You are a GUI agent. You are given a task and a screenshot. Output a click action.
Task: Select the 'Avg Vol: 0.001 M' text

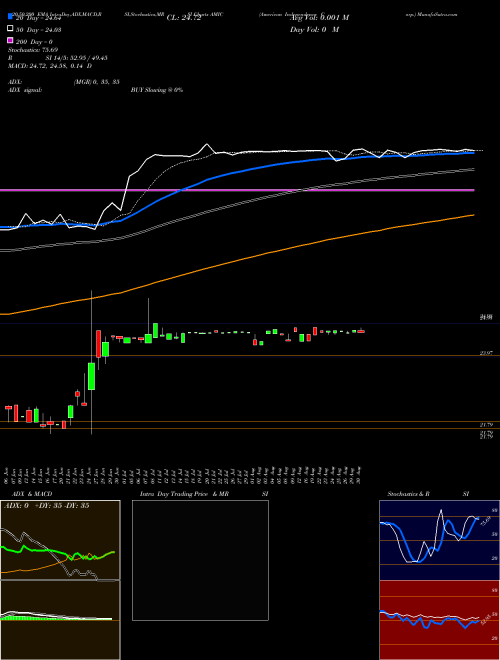click(x=319, y=18)
